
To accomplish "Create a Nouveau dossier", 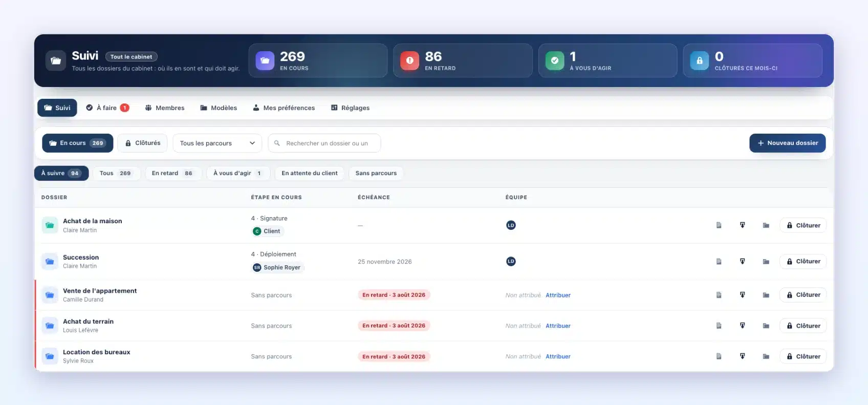I will (x=788, y=143).
